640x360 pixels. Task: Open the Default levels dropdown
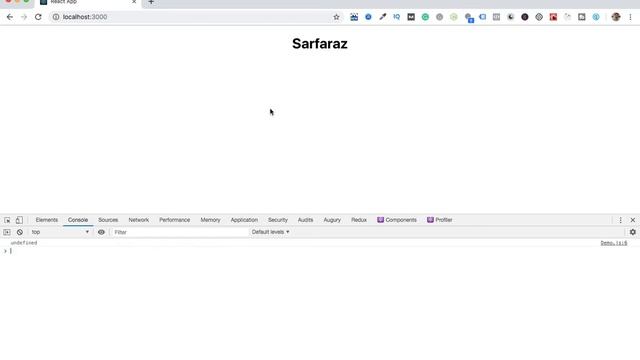270,232
